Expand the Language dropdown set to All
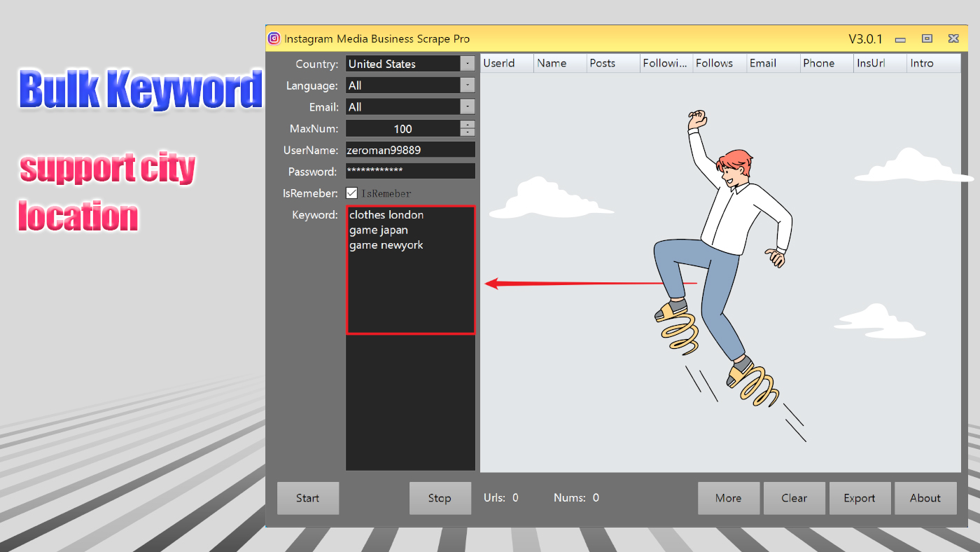The image size is (980, 552). pyautogui.click(x=468, y=85)
